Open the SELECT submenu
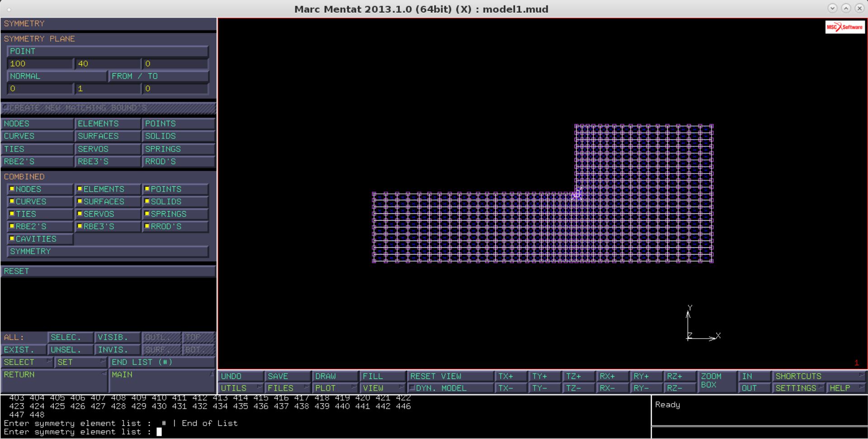Image resolution: width=868 pixels, height=439 pixels. pos(27,362)
